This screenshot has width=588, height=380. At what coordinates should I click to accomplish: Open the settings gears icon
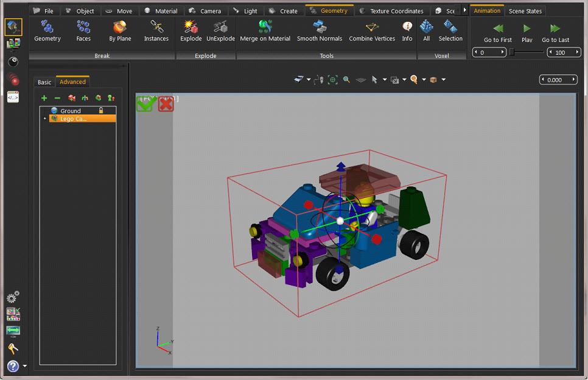coord(13,297)
